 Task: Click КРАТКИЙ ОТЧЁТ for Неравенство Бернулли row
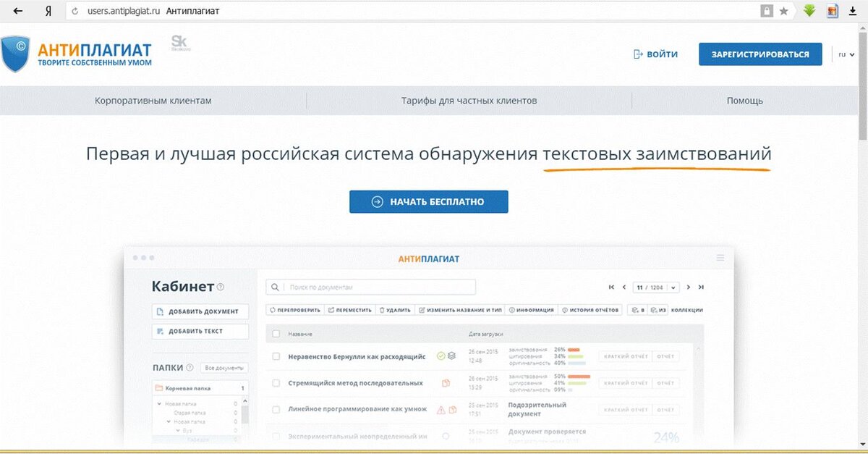click(625, 356)
